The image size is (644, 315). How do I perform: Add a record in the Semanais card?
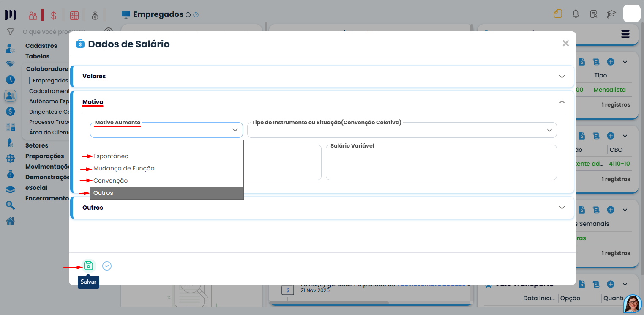point(611,210)
